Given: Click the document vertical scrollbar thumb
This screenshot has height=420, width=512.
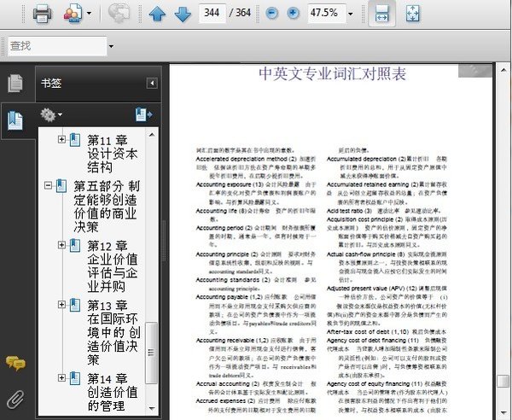Looking at the screenshot, I should 503,381.
